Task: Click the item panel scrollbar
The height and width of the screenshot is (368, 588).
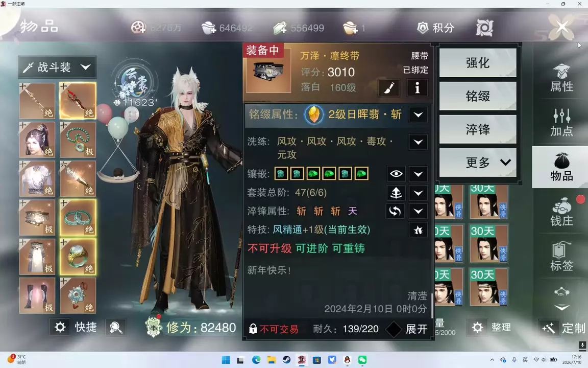Action: (x=432, y=305)
